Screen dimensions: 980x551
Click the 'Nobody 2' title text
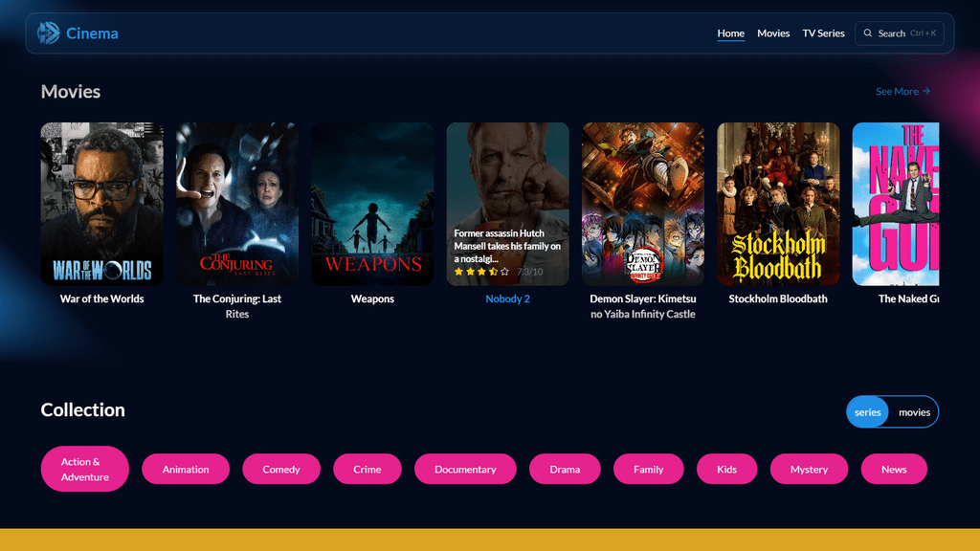(x=507, y=298)
